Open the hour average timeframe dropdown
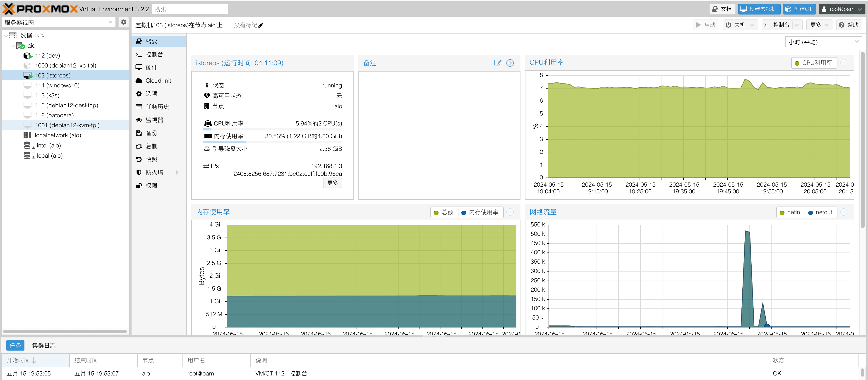This screenshot has height=380, width=868. pos(823,42)
